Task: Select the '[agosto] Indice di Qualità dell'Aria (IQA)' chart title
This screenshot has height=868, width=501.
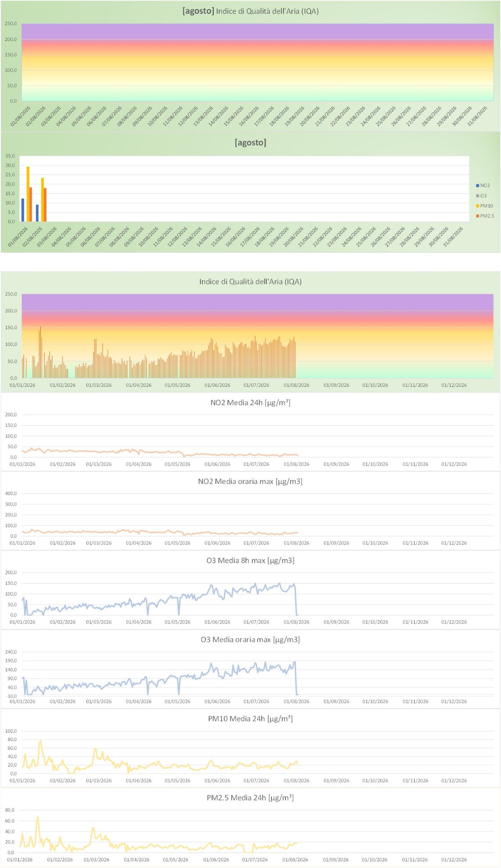Action: tap(250, 11)
